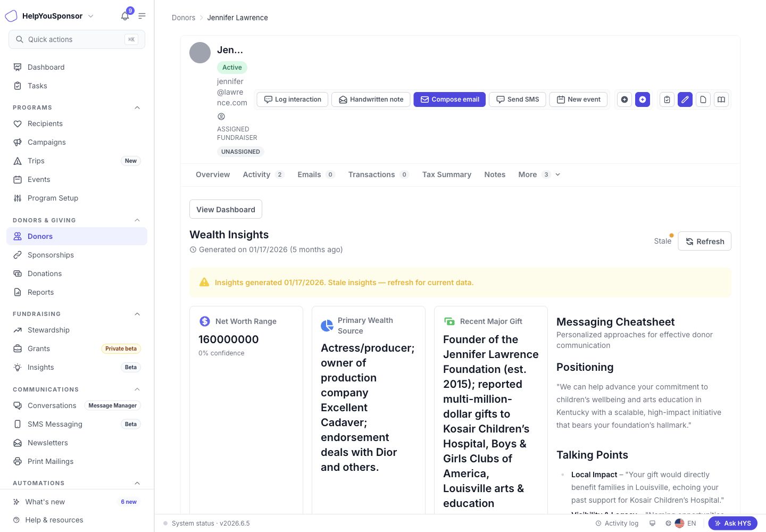
Task: Click the open book icon button
Action: tap(721, 99)
